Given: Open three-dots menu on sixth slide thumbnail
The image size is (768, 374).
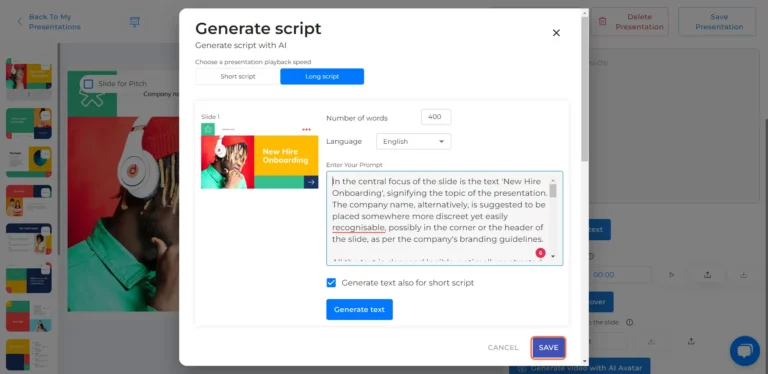Looking at the screenshot, I should (x=46, y=270).
